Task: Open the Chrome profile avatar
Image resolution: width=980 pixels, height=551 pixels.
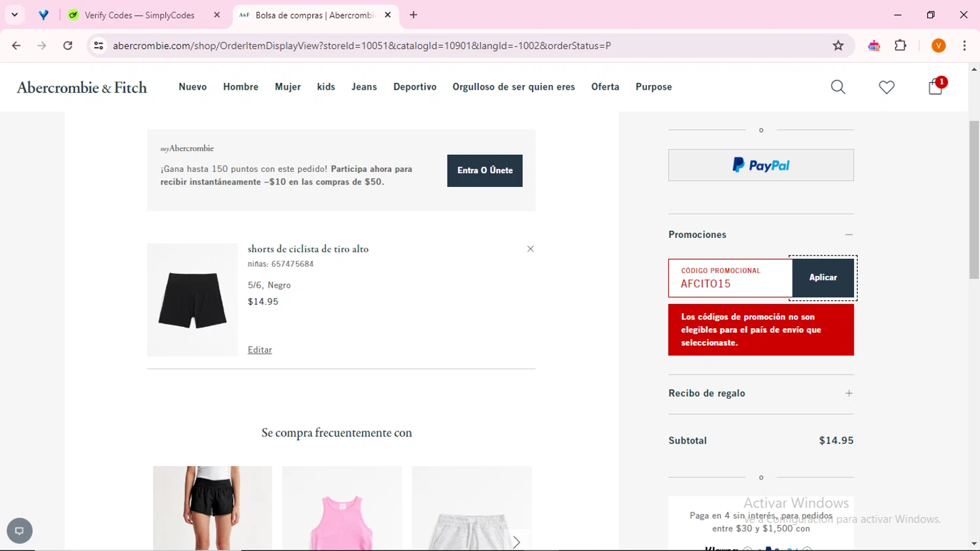Action: [939, 46]
